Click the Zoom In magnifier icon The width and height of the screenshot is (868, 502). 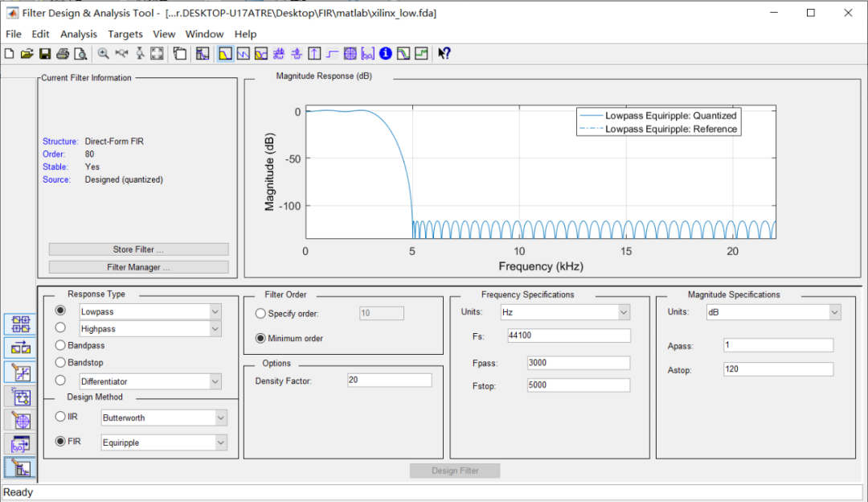(104, 54)
